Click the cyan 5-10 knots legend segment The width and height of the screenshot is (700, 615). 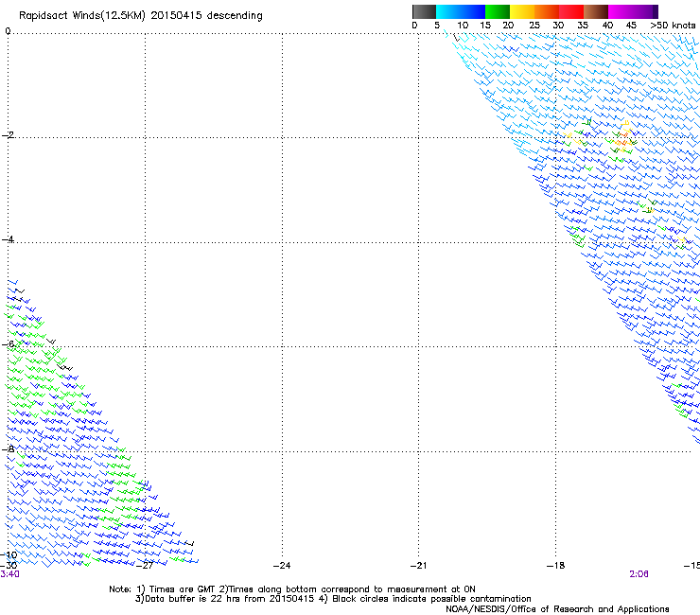point(448,11)
